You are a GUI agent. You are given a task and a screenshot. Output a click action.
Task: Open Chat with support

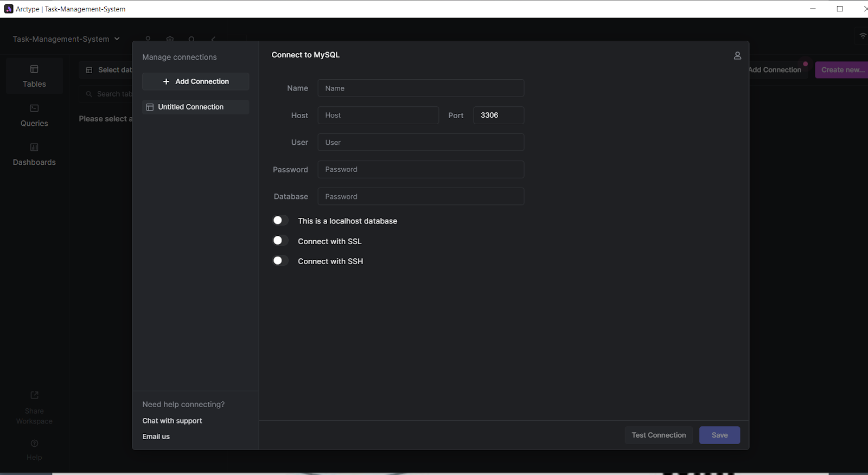click(172, 421)
